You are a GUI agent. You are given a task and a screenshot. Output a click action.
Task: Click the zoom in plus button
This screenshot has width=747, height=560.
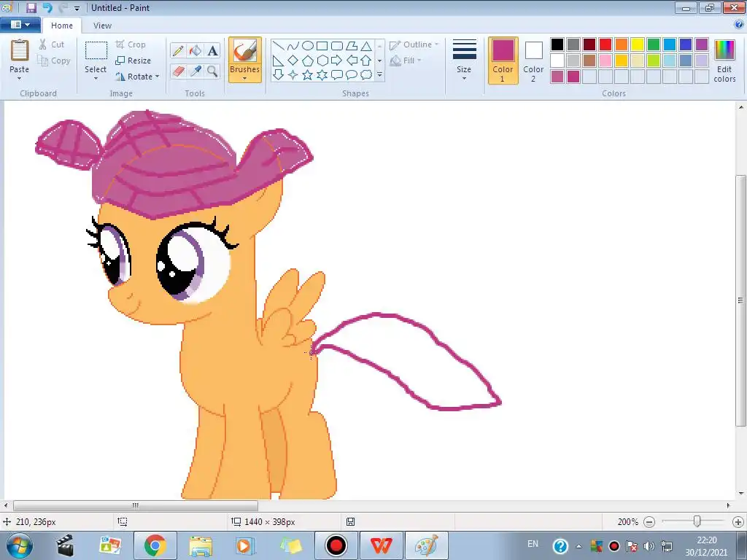(x=738, y=522)
